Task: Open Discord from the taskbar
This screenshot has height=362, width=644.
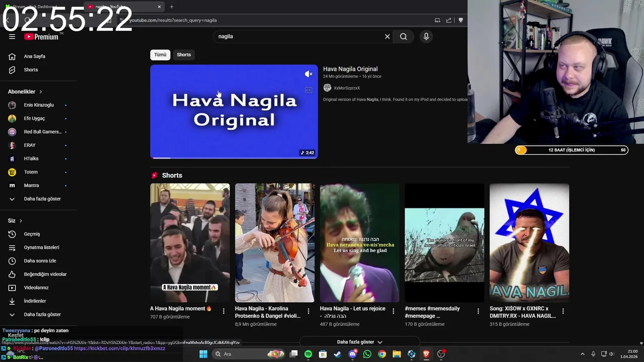Action: pyautogui.click(x=352, y=354)
